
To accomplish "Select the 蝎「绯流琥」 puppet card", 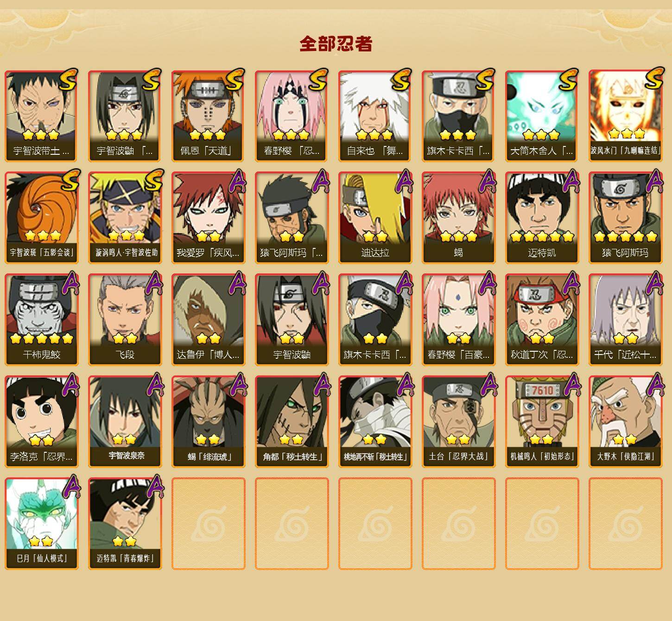I will (x=208, y=422).
